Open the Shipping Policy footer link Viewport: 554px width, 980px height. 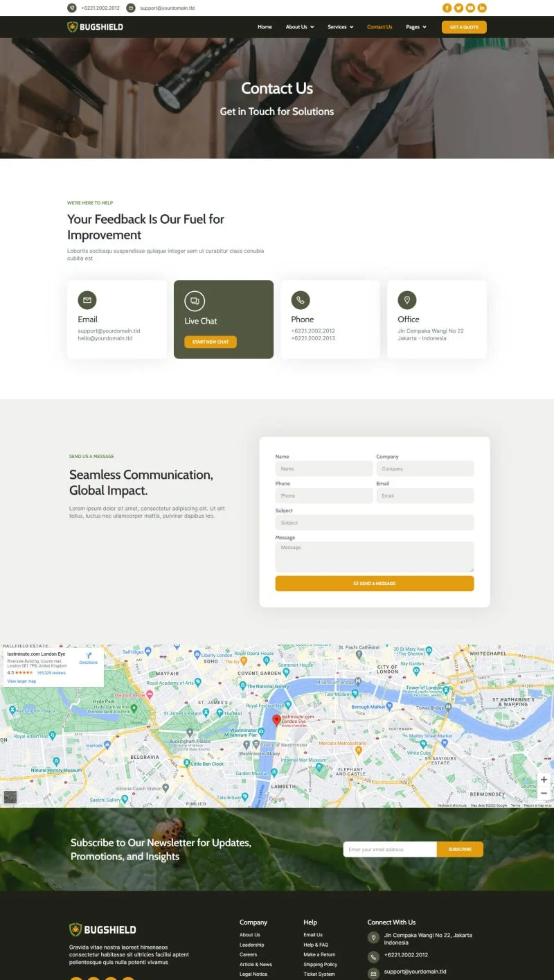[x=321, y=964]
